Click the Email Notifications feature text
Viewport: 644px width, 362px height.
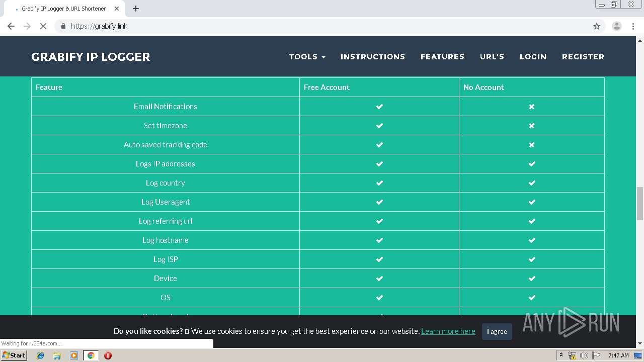point(166,107)
